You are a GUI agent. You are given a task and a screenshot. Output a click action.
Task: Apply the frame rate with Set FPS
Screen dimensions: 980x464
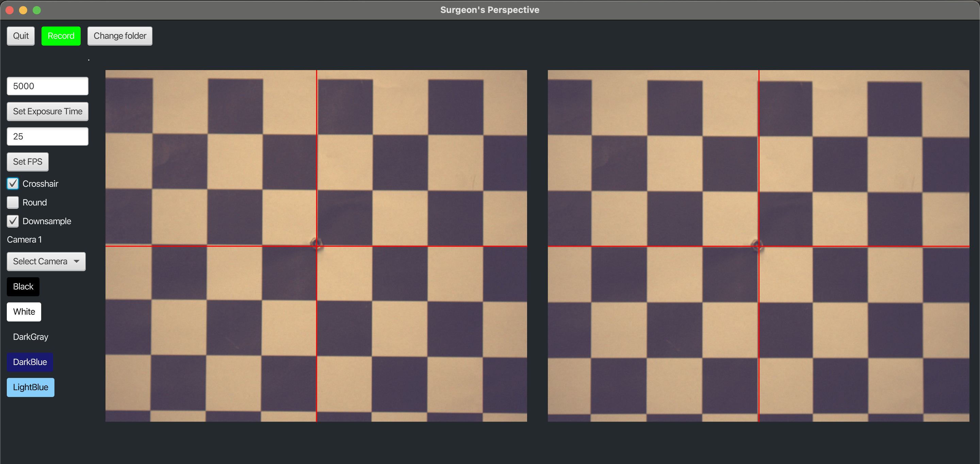(27, 162)
